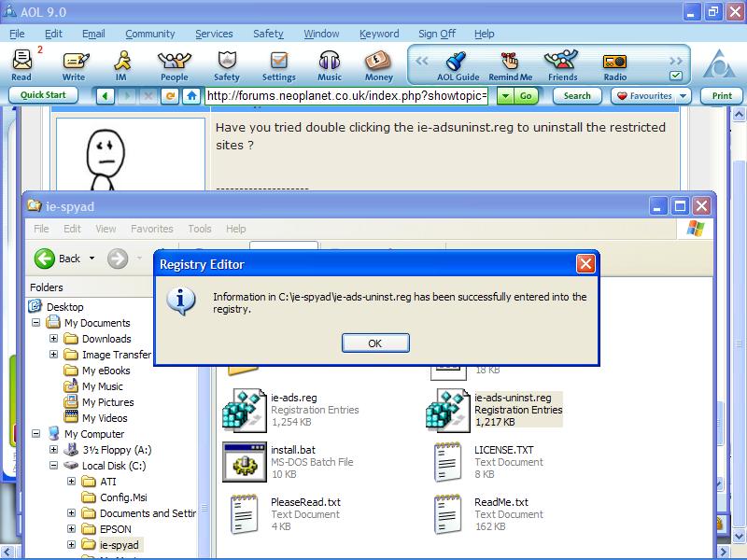Screen dimensions: 747x560
Task: Click the URL address field
Action: (346, 96)
